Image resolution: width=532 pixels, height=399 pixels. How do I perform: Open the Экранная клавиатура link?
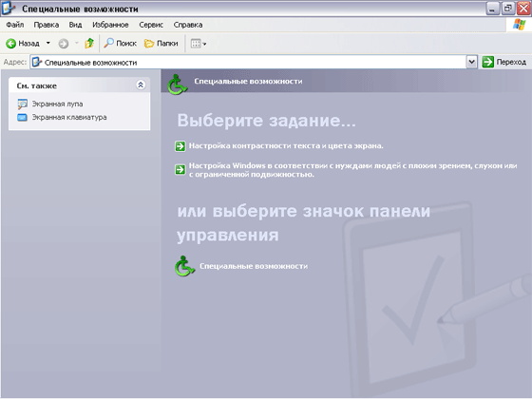pos(69,117)
